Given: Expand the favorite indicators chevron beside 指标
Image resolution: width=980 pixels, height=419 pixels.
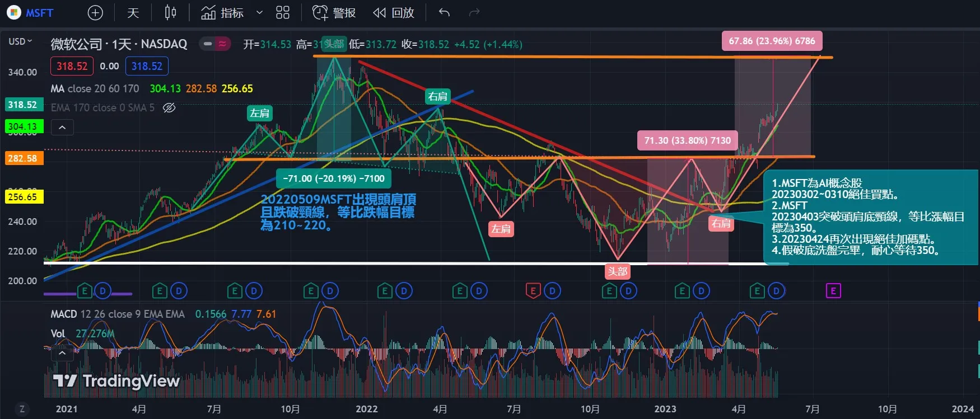Looking at the screenshot, I should 259,12.
